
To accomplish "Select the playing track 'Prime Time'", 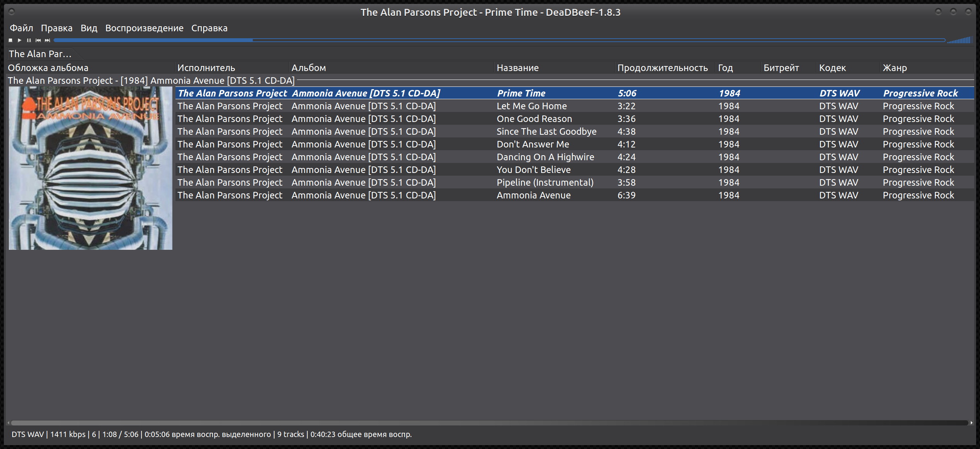I will [575, 93].
